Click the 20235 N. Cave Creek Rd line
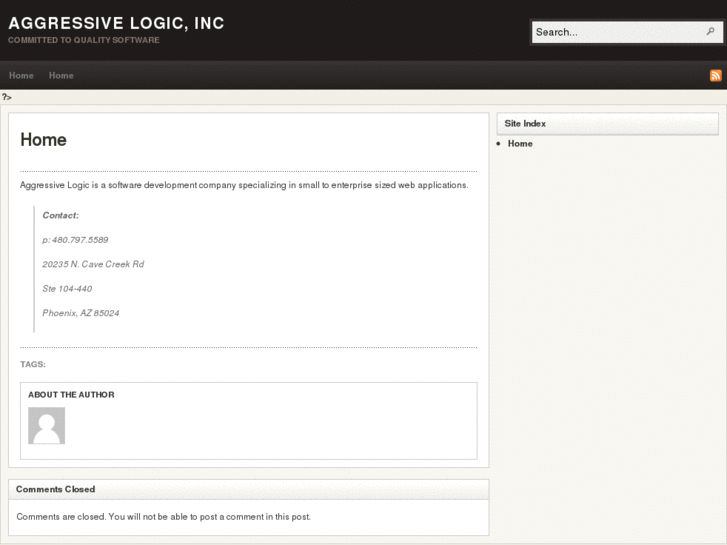Image resolution: width=727 pixels, height=545 pixels. (x=93, y=264)
